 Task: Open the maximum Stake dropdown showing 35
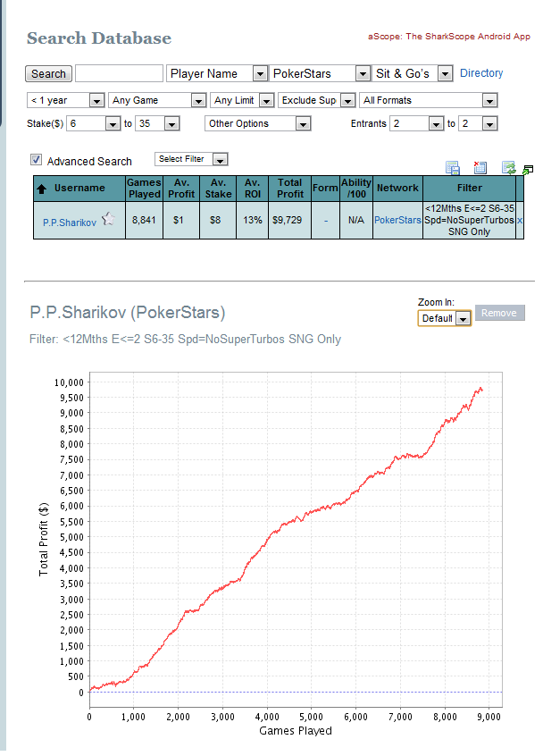click(157, 123)
